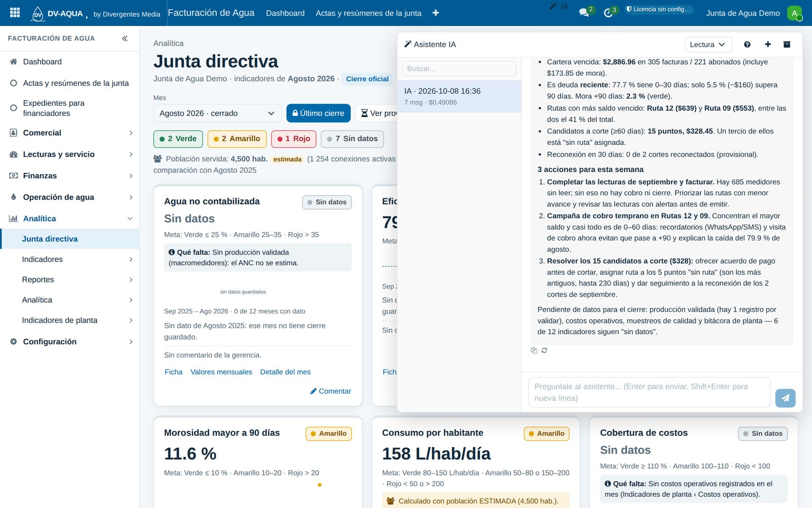Copy the assistant response
This screenshot has height=508, width=812.
click(x=534, y=351)
